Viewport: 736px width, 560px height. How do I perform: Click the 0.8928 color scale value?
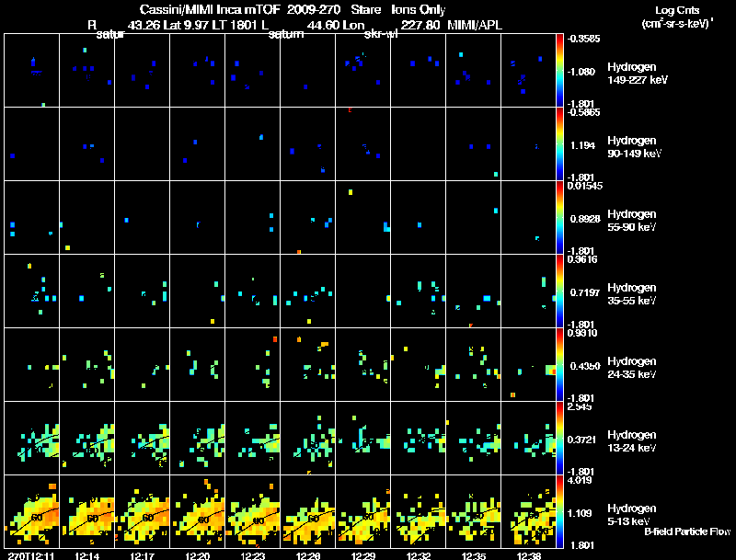(x=585, y=219)
